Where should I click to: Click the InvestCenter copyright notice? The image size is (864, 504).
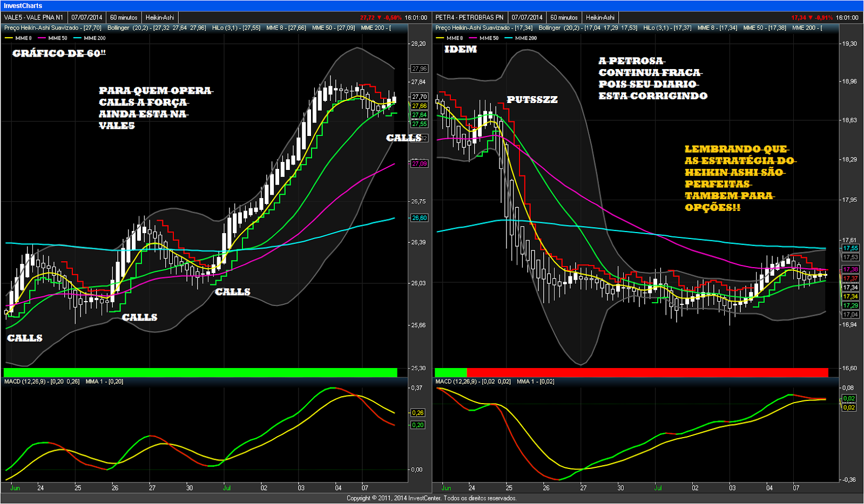431,498
